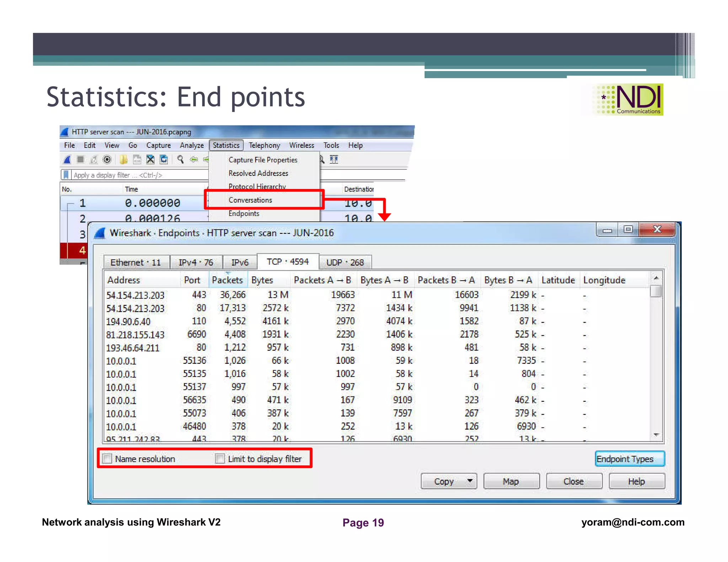
Task: Click the Endpoint Types button
Action: [630, 459]
